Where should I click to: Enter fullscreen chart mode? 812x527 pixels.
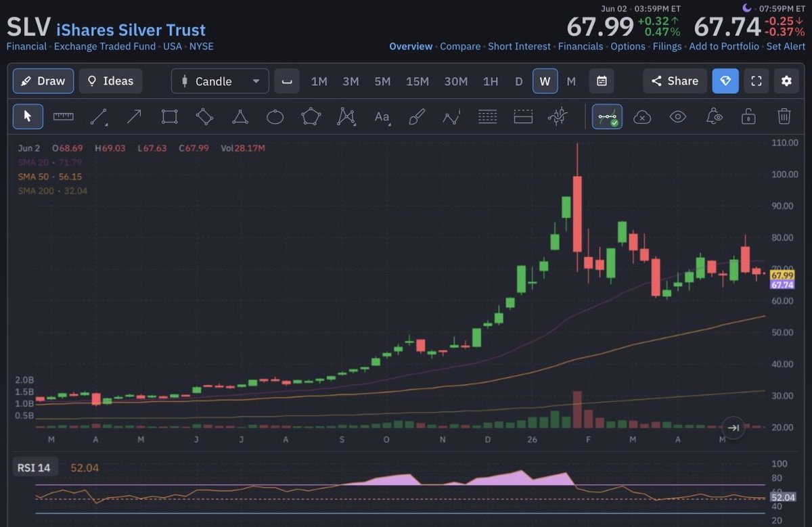757,81
